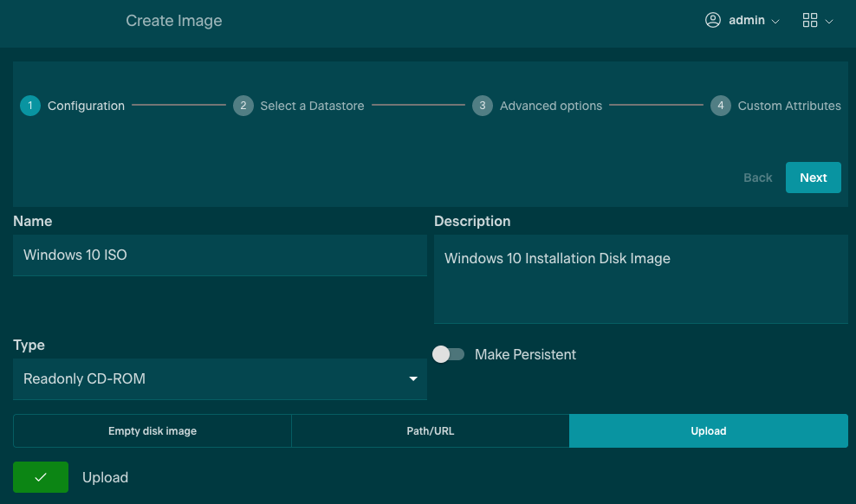Image resolution: width=856 pixels, height=504 pixels.
Task: Switch to the Empty disk image tab
Action: tap(152, 430)
